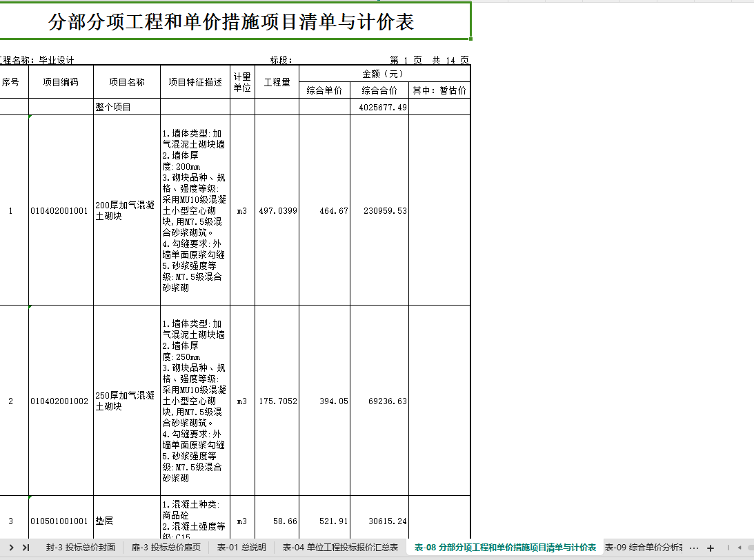This screenshot has height=560, width=754.
Task: Click the 250厚加气混凝土砌块 name cell
Action: (127, 401)
